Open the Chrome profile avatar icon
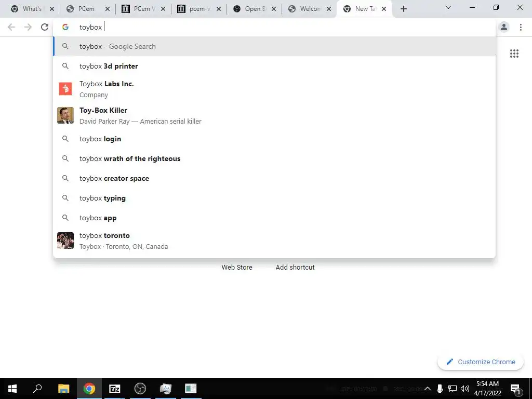Screen dimensions: 532x399 pyautogui.click(x=504, y=27)
